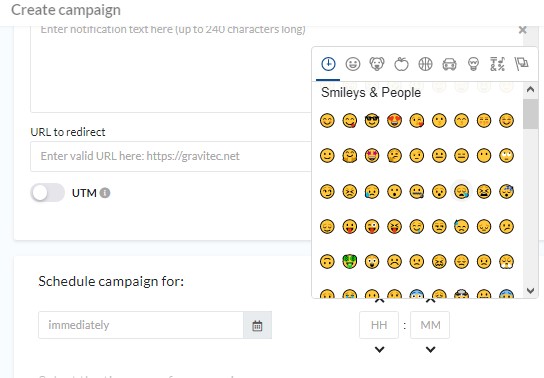Screen dimensions: 544x378
Task: Pick the downcast face with sweat drop emoji
Action: click(x=461, y=226)
